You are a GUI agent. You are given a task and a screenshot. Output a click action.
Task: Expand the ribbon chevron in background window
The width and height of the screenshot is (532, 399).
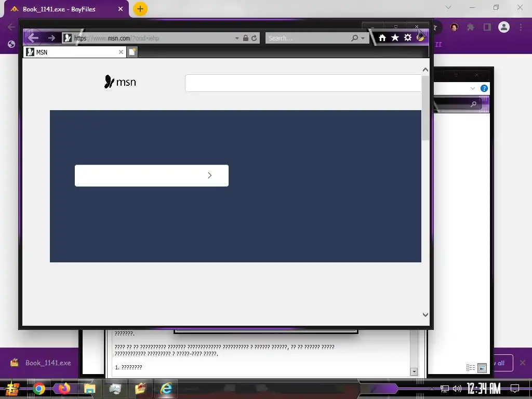tap(473, 88)
